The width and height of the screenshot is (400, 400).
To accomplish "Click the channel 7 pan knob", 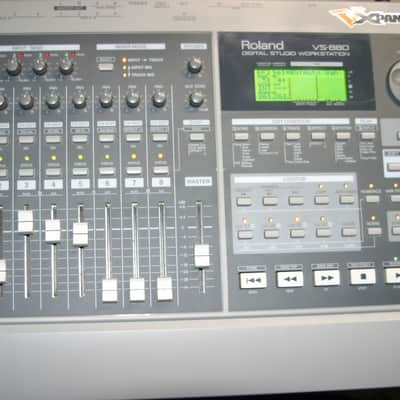I will click(133, 99).
